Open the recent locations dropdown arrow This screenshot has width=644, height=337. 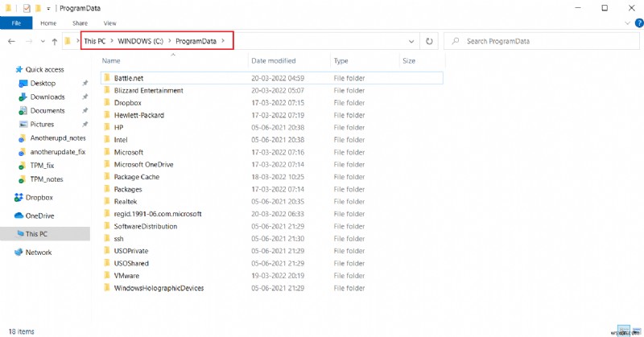point(43,42)
